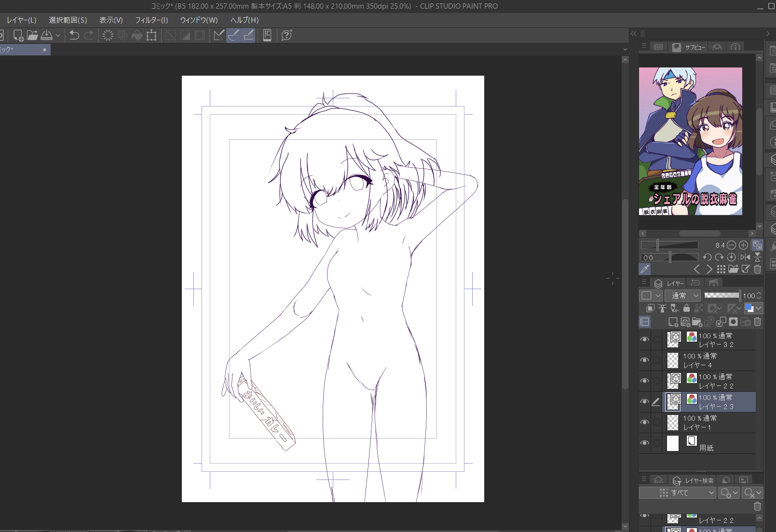The image size is (776, 532).
Task: Open the ウィンドウ(W) menu
Action: coord(199,20)
